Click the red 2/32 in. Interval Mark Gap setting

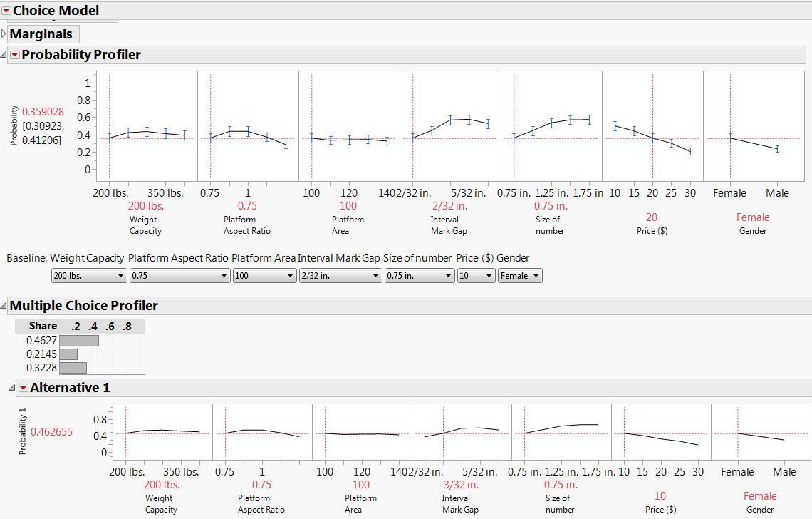pyautogui.click(x=449, y=206)
